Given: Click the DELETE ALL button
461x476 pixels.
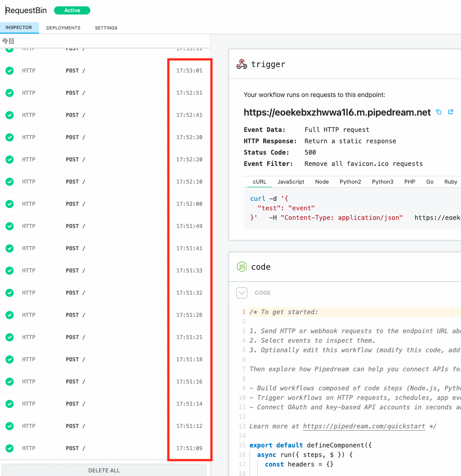Looking at the screenshot, I should click(104, 470).
